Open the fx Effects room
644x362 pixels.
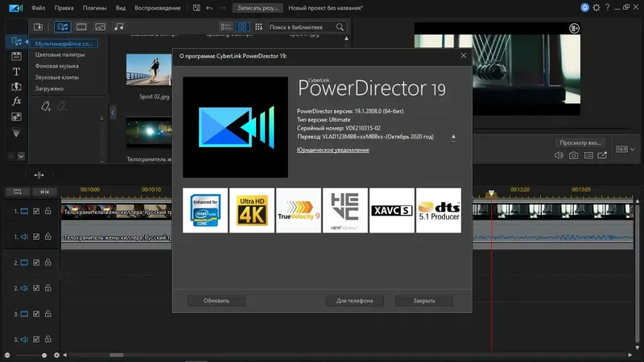(x=16, y=102)
